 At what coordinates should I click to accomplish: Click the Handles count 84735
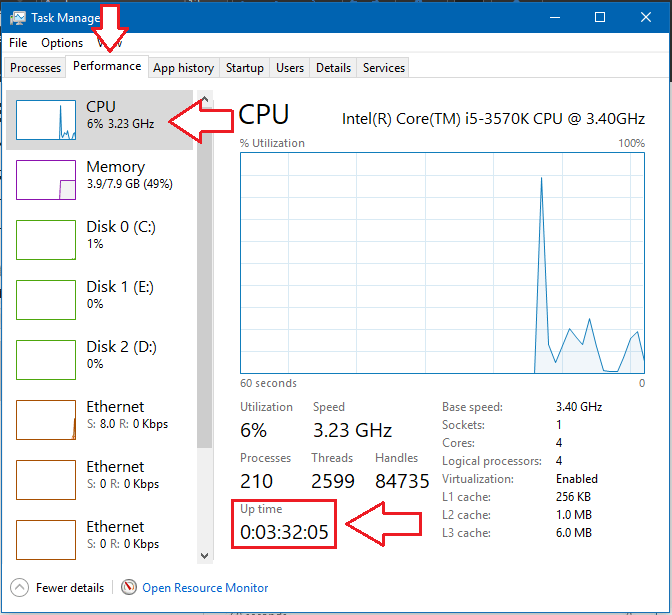[402, 481]
